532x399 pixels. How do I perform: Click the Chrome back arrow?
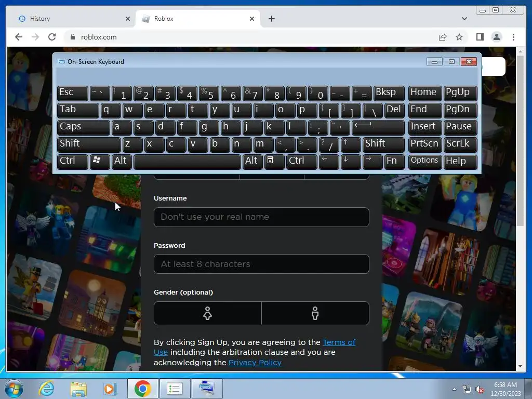tap(19, 37)
